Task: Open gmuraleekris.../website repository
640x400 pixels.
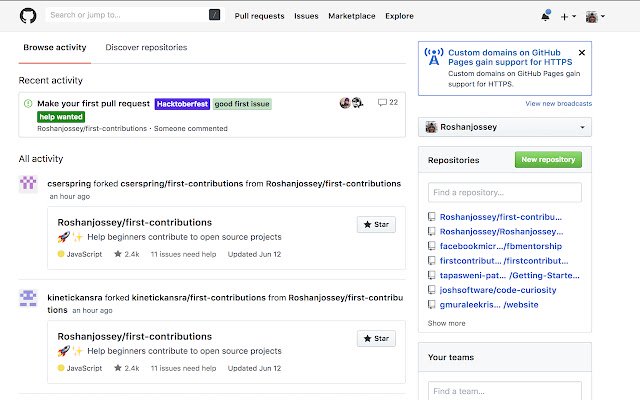Action: click(x=489, y=305)
